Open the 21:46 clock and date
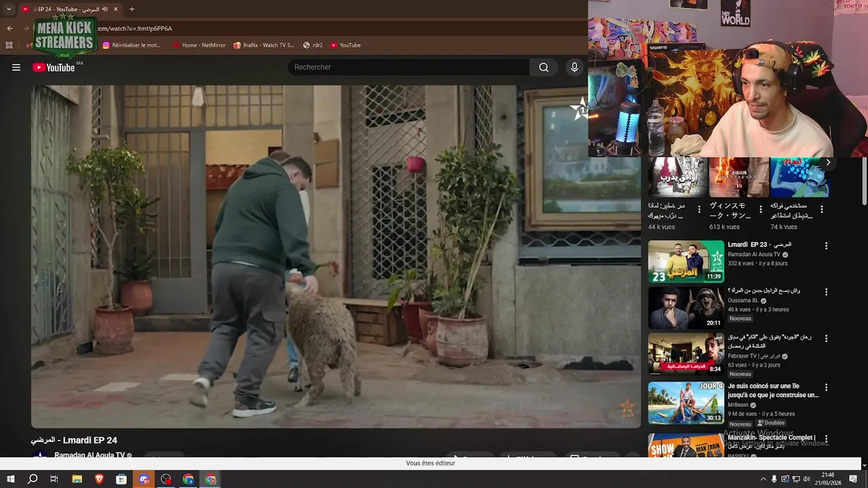Screen dimensions: 868x488 click(827, 479)
